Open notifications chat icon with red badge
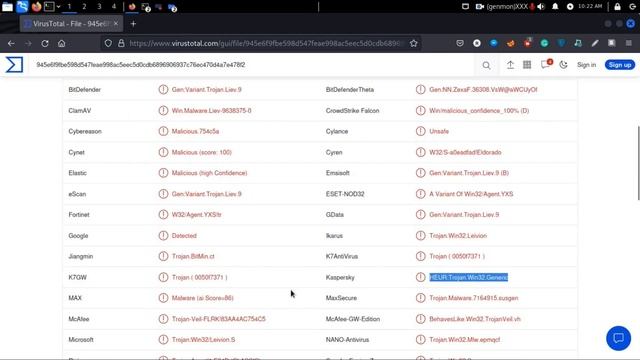The height and width of the screenshot is (360, 640). click(x=546, y=64)
